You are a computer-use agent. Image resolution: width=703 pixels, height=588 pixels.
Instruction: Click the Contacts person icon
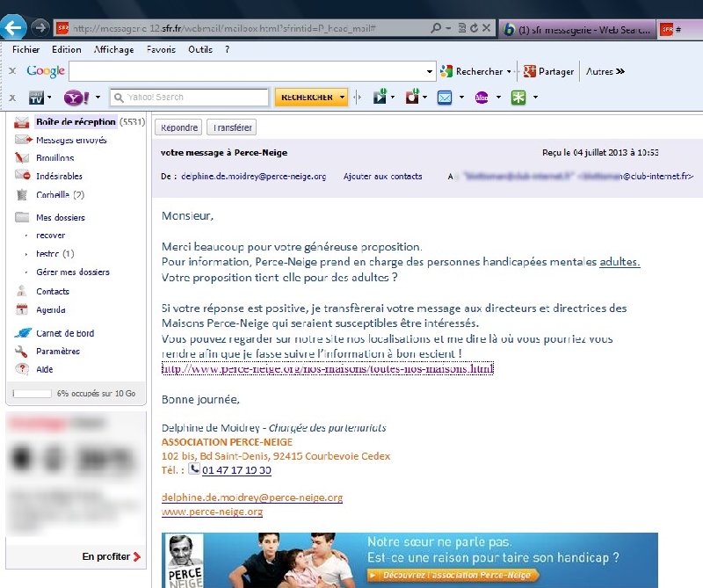pyautogui.click(x=21, y=291)
